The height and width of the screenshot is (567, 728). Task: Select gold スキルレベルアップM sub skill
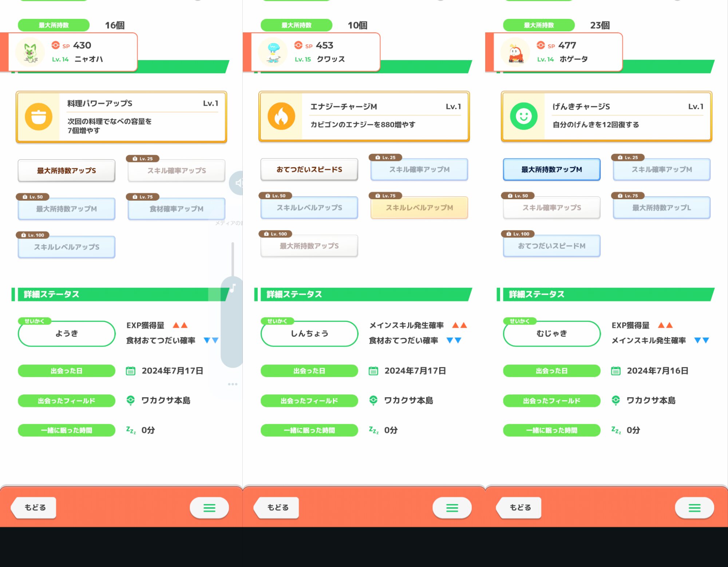pos(419,208)
